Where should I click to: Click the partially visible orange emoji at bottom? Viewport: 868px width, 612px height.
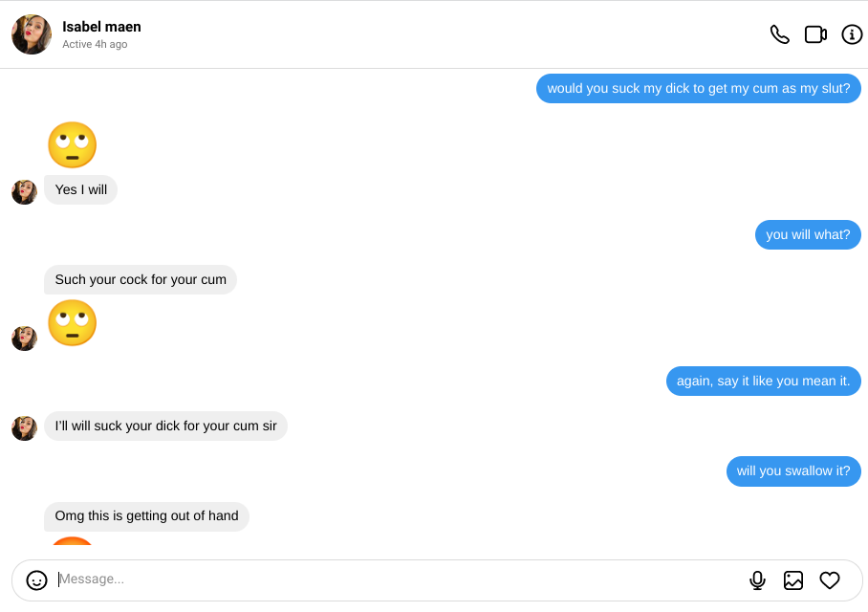(x=73, y=542)
